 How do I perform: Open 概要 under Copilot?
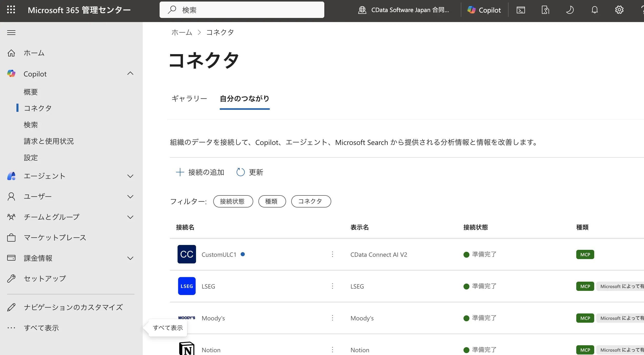click(31, 92)
